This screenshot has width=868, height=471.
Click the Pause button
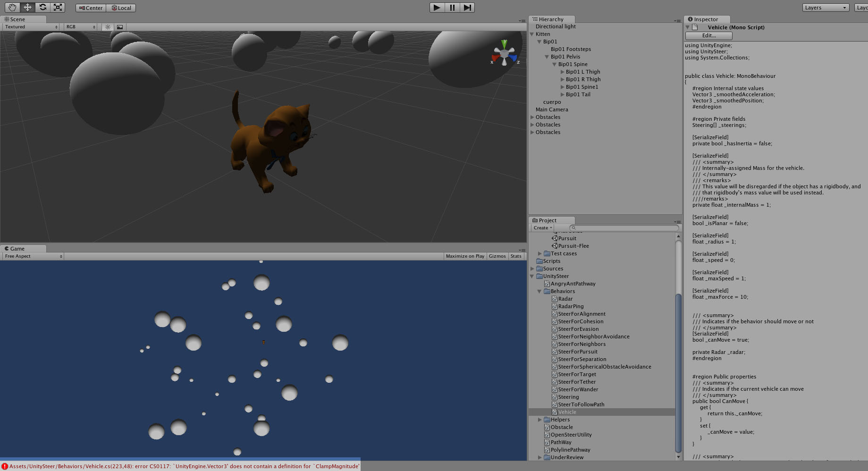(452, 7)
